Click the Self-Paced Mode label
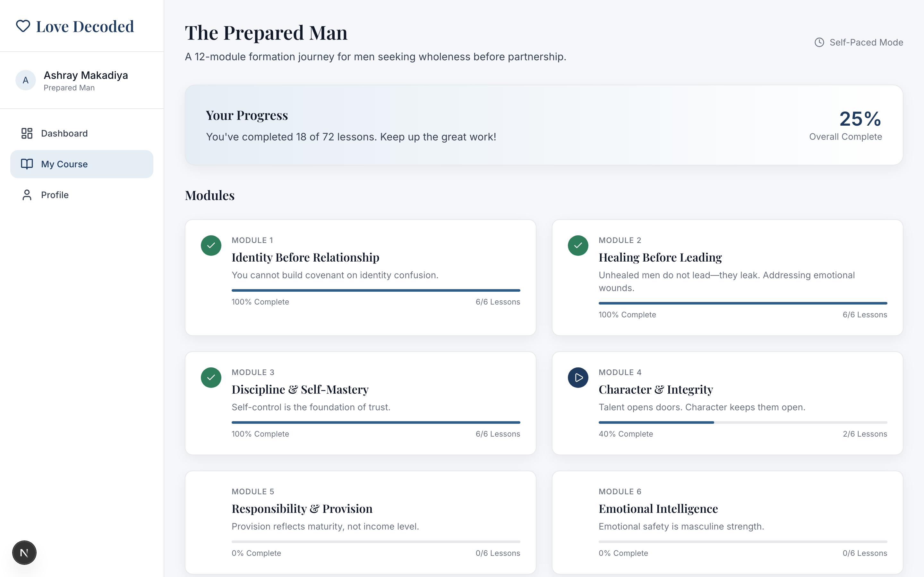Image resolution: width=924 pixels, height=577 pixels. (866, 42)
